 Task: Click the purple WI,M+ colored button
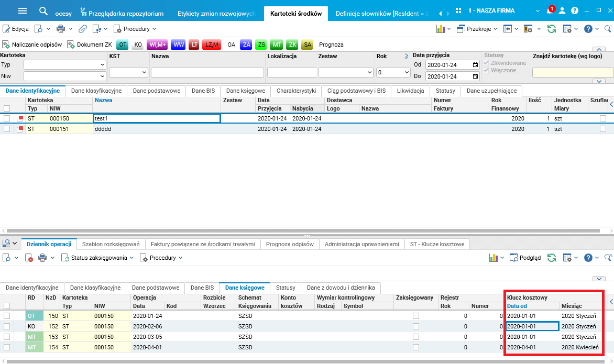click(x=157, y=45)
